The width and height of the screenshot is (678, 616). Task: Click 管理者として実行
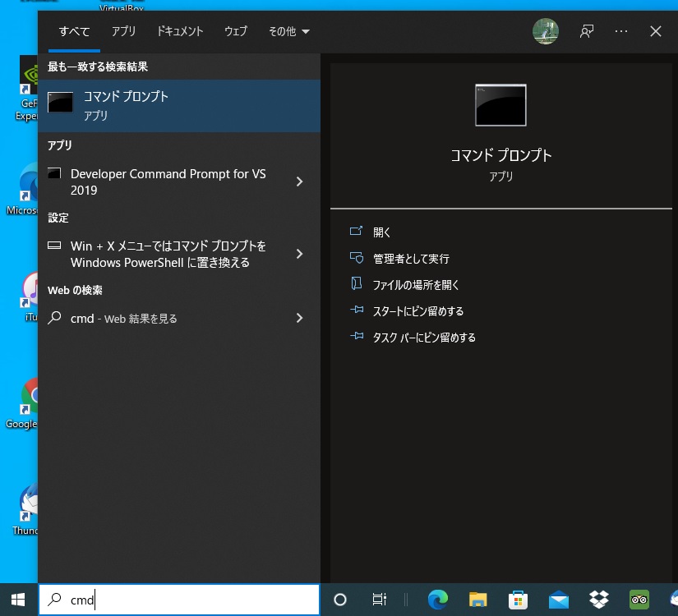411,259
